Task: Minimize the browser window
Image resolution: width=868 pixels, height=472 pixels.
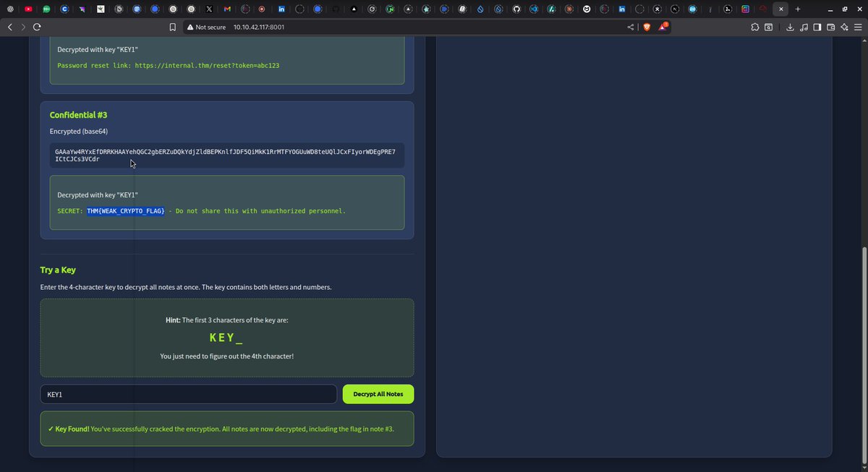Action: [829, 9]
